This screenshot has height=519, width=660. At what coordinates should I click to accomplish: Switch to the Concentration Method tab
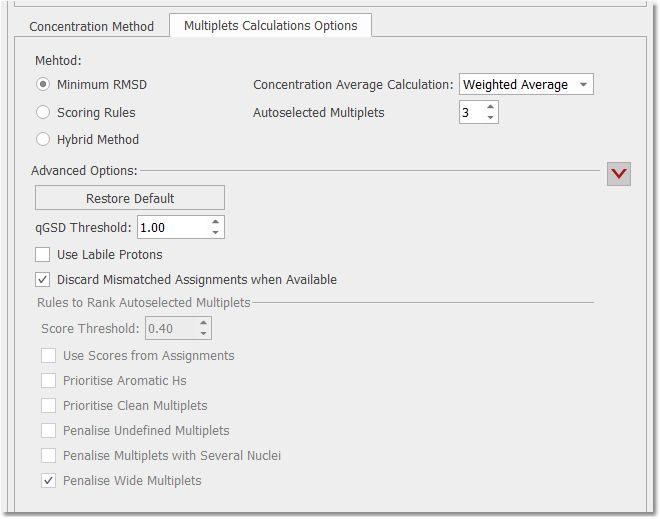click(91, 26)
